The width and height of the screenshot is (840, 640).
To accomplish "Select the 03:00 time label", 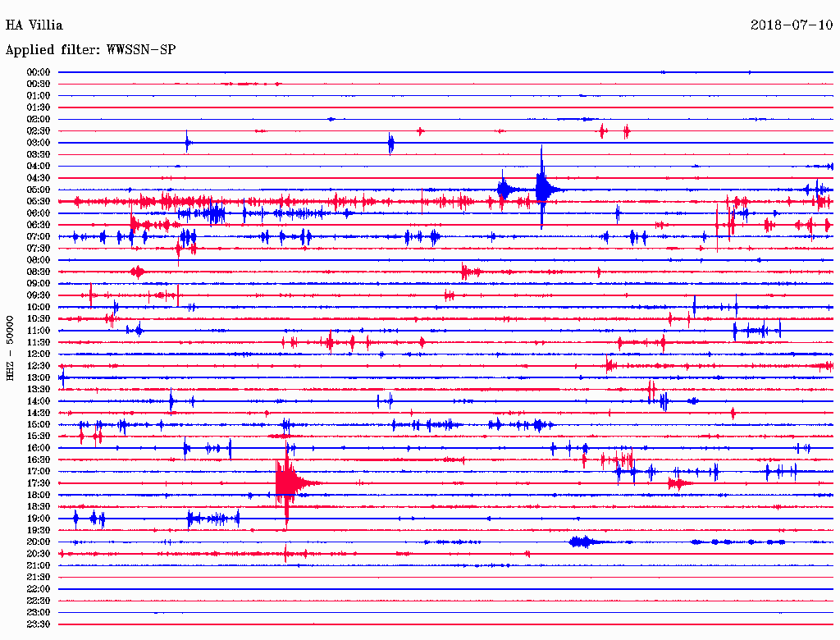I will point(39,143).
